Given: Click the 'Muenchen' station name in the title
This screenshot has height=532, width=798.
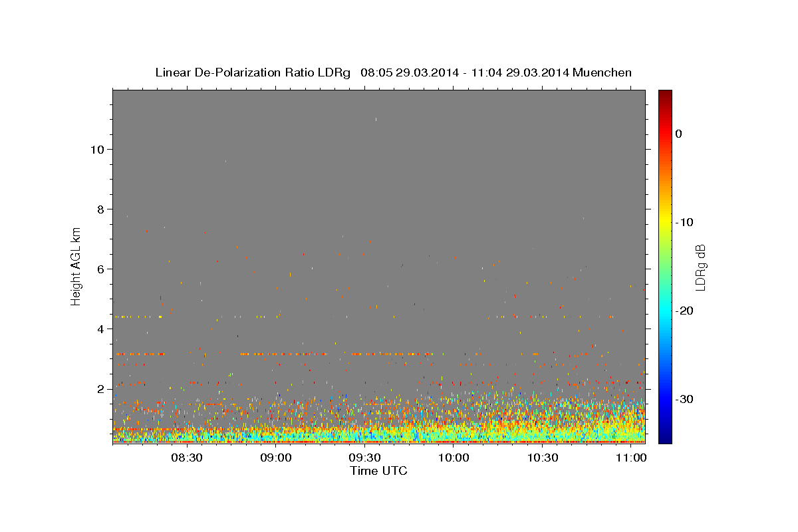Looking at the screenshot, I should pyautogui.click(x=602, y=72).
